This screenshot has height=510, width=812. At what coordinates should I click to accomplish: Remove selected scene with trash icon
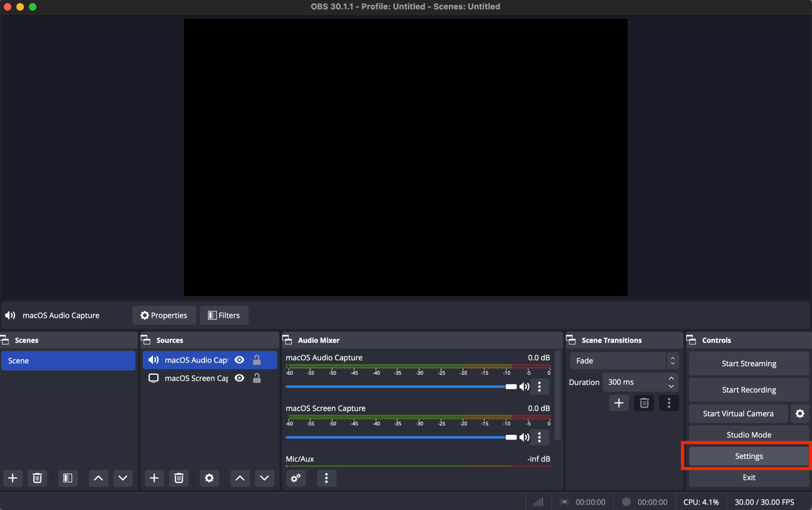37,478
